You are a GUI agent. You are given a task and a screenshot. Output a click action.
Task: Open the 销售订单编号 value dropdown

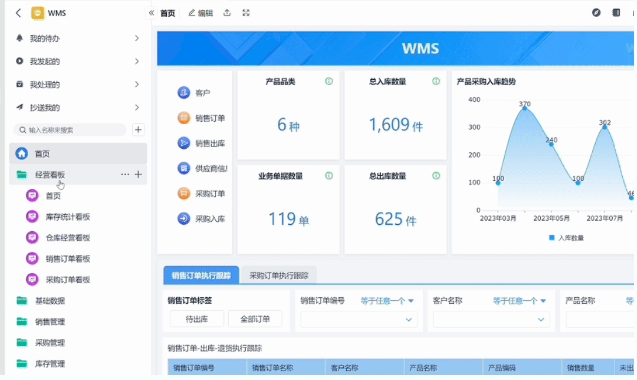[359, 320]
